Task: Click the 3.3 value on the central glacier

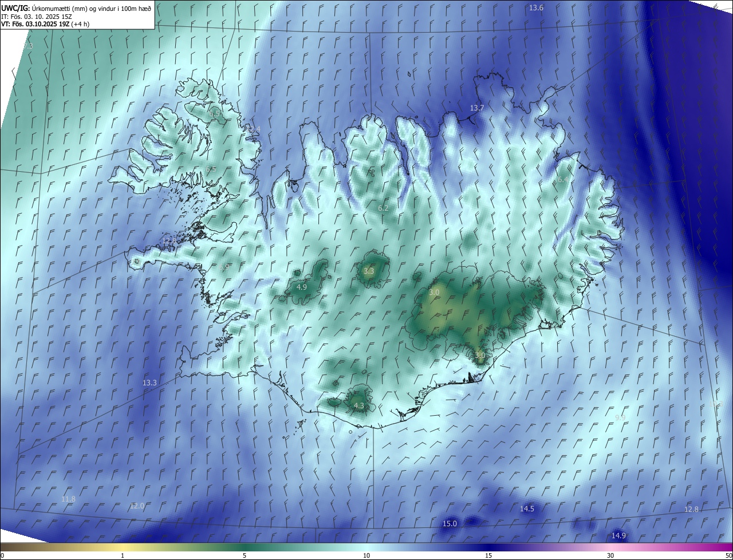Action: click(x=369, y=271)
